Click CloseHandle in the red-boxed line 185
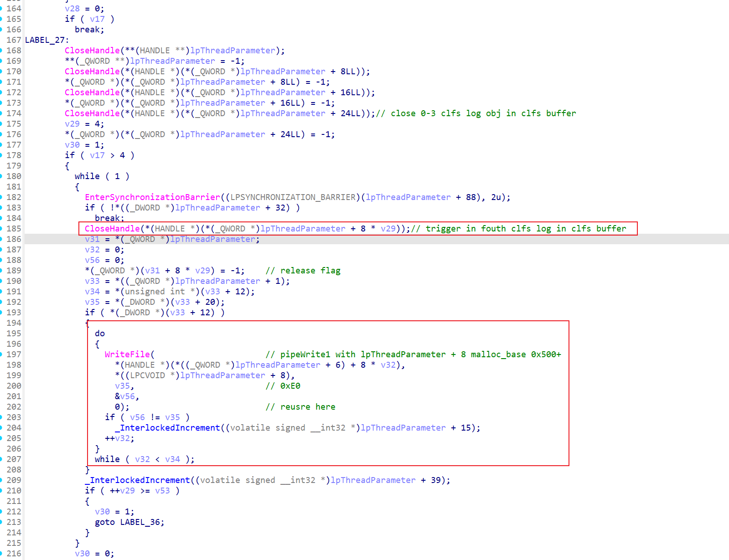The height and width of the screenshot is (560, 729). tap(112, 229)
